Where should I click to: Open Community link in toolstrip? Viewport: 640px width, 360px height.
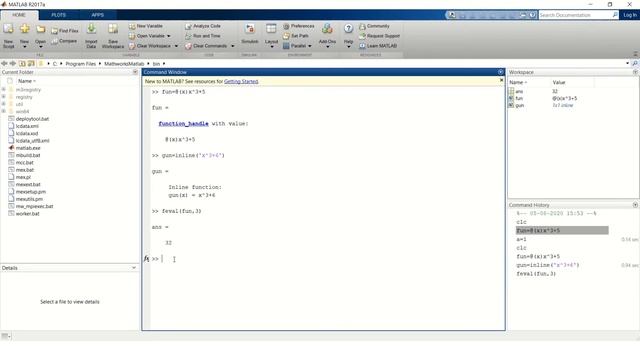(374, 26)
